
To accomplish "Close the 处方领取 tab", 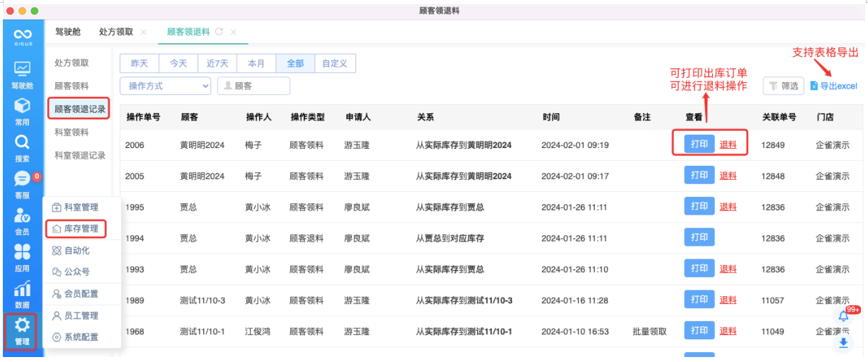I will coord(144,32).
